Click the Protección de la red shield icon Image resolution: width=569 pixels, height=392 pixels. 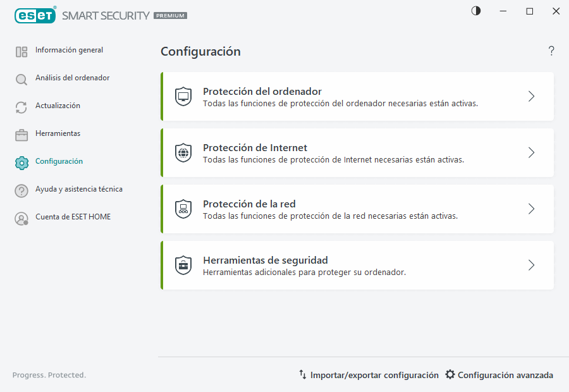(183, 209)
